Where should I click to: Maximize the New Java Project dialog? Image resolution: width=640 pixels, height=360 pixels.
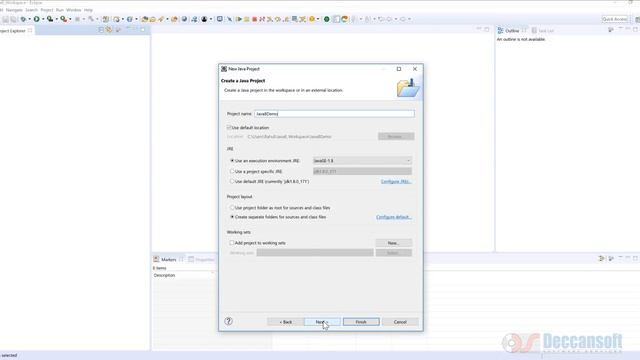[399, 69]
